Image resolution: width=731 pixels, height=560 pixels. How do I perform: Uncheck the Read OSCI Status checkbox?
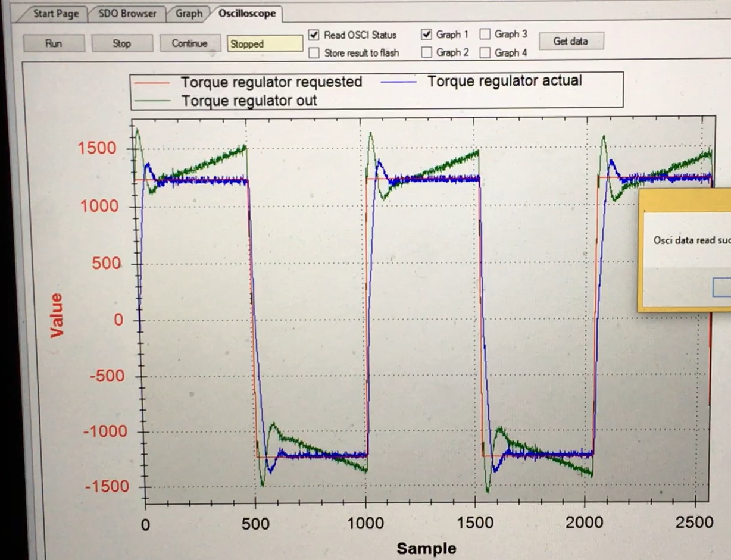coord(314,35)
